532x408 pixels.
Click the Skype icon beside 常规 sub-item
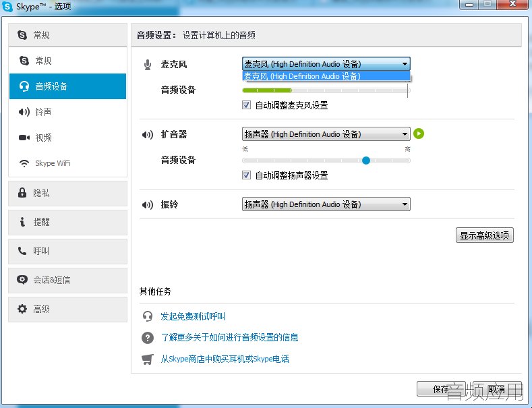(24, 61)
